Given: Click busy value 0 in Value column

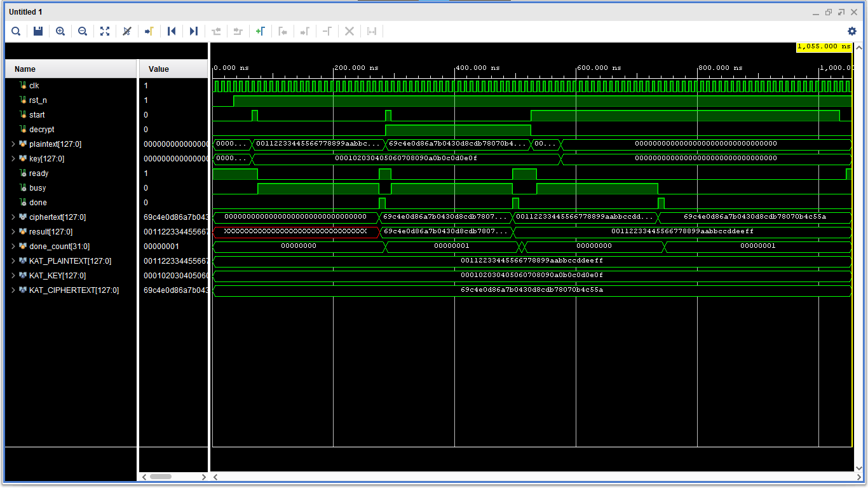Looking at the screenshot, I should [146, 188].
